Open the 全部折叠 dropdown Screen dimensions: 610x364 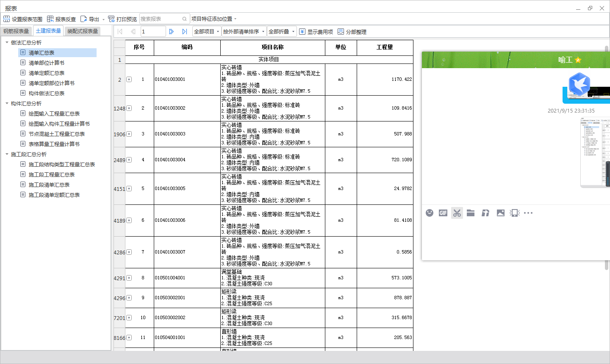coord(281,31)
